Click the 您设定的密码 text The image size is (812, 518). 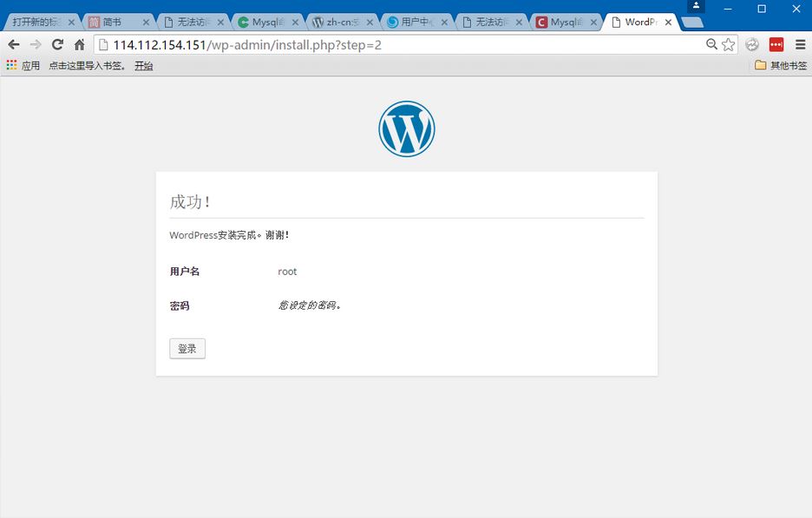tap(309, 305)
